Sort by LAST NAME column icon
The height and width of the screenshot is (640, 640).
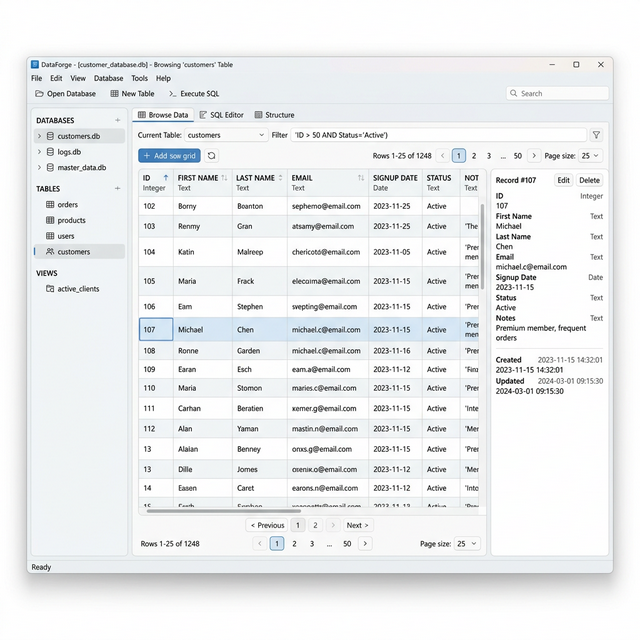[280, 178]
